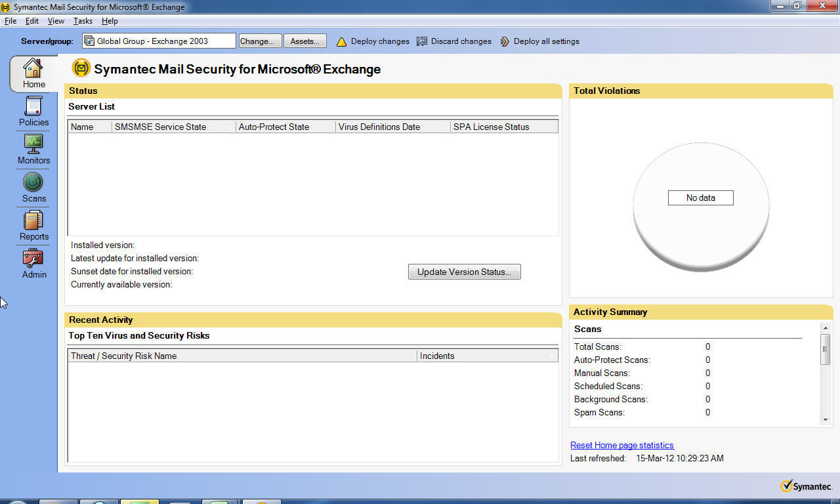Click the Activity Summary scrollbar thumb

[x=826, y=349]
